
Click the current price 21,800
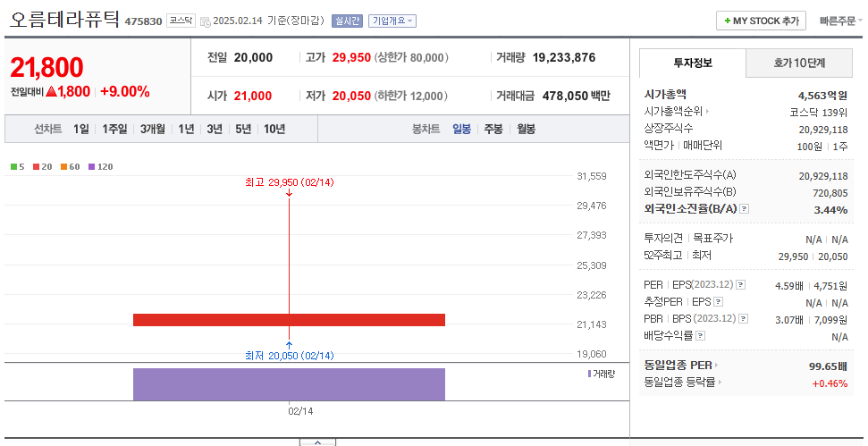pos(46,68)
